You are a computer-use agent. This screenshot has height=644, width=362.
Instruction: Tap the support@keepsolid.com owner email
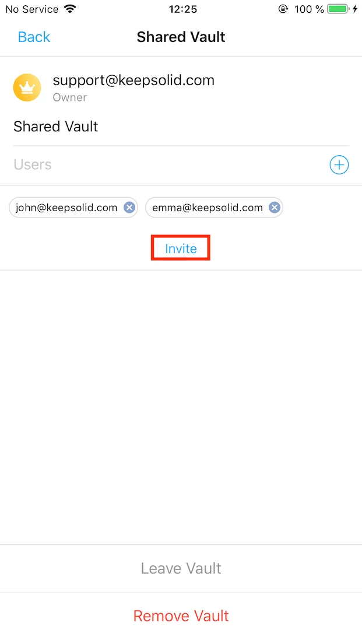pos(133,80)
